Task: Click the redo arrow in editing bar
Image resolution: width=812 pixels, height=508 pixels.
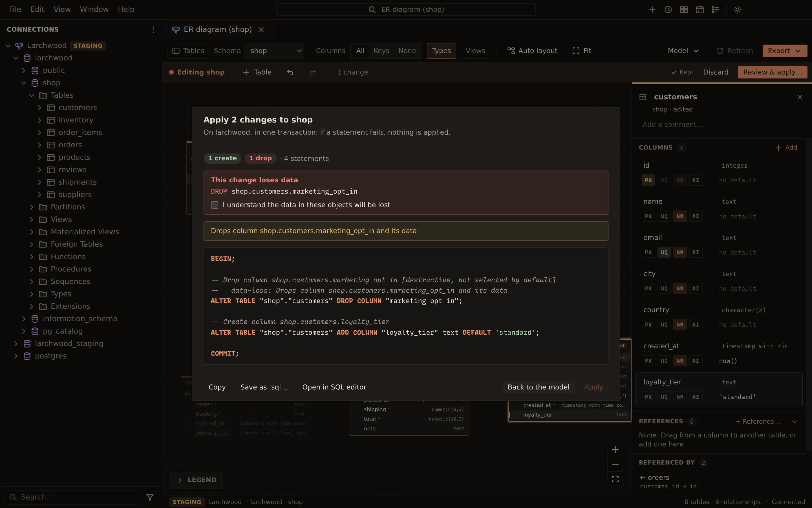Action: point(313,72)
